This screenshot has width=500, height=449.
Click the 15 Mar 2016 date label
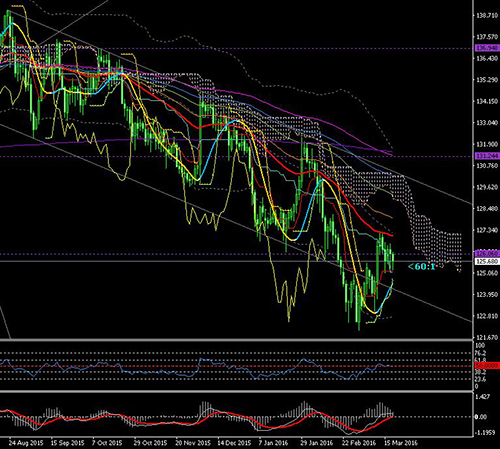click(x=400, y=443)
